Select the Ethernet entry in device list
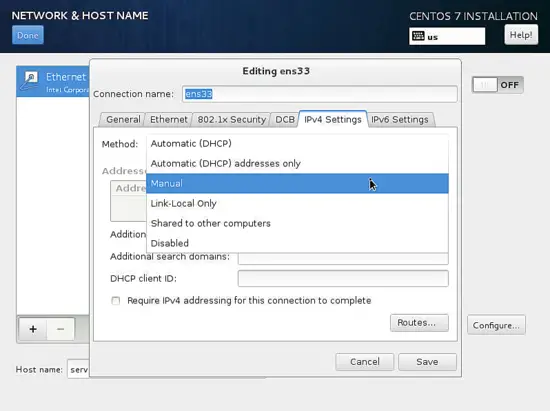The height and width of the screenshot is (411, 550). pos(53,81)
